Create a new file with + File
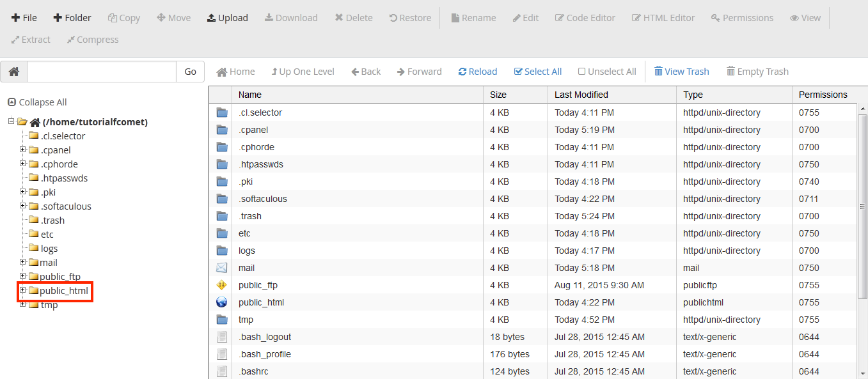This screenshot has height=379, width=868. pos(24,18)
